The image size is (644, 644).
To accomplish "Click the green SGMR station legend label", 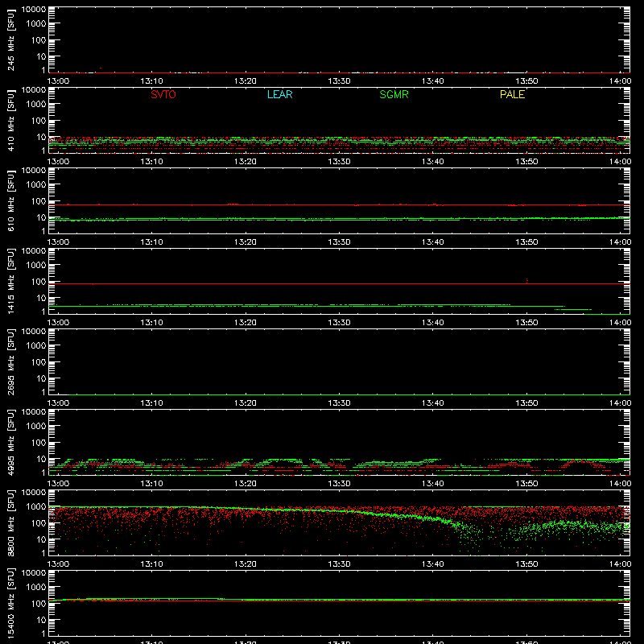I will [x=394, y=94].
